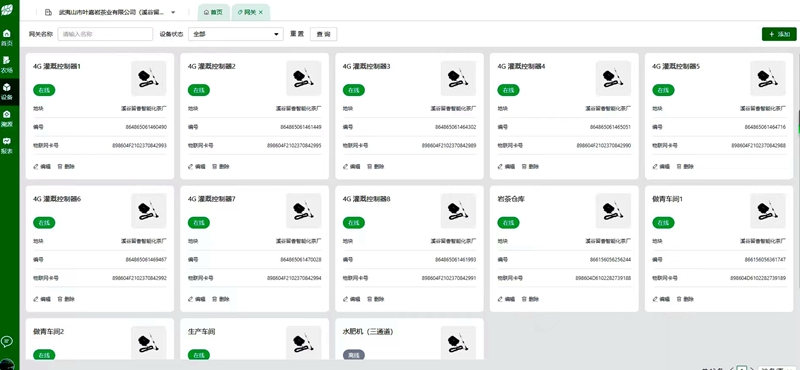
Task: Edit the 4G 灌溉控制器3 gateway
Action: tap(352, 166)
